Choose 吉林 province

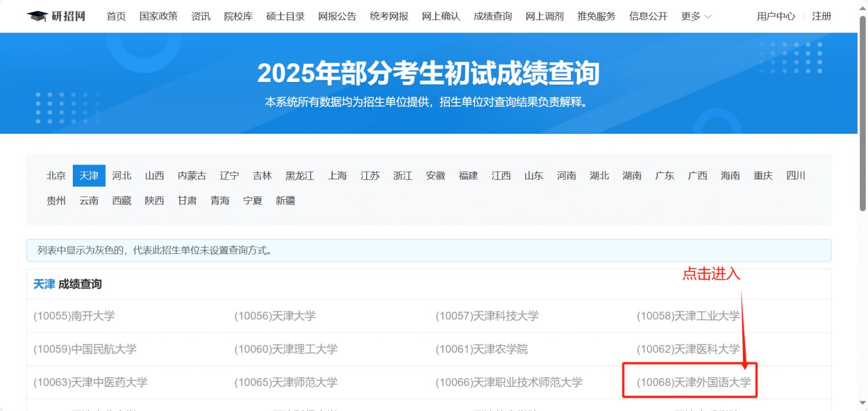click(x=262, y=176)
